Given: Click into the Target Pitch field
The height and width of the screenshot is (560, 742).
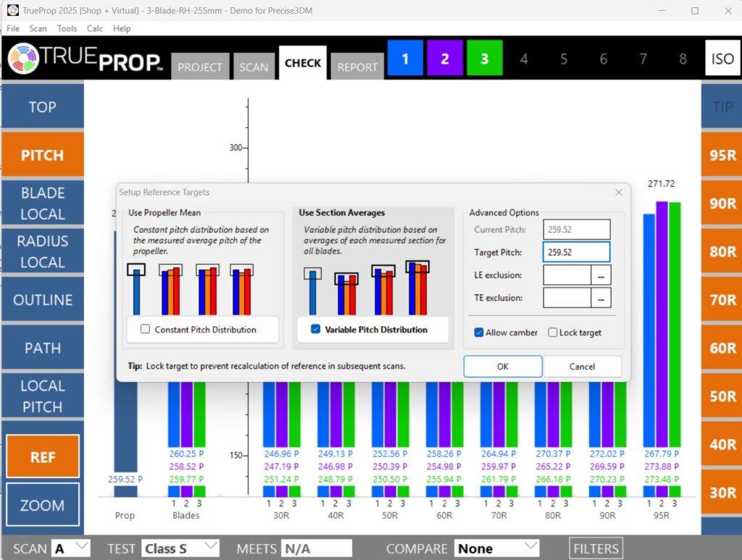Looking at the screenshot, I should click(576, 252).
